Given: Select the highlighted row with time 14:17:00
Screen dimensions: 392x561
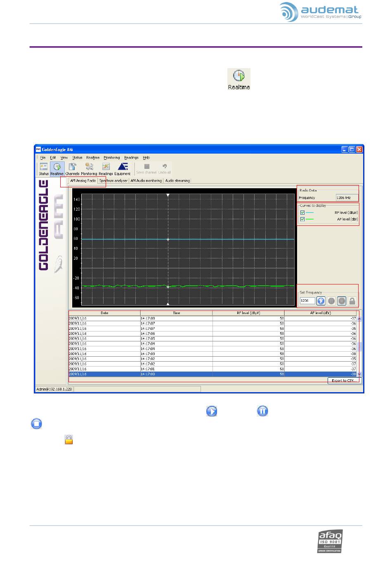Looking at the screenshot, I should tap(213, 374).
